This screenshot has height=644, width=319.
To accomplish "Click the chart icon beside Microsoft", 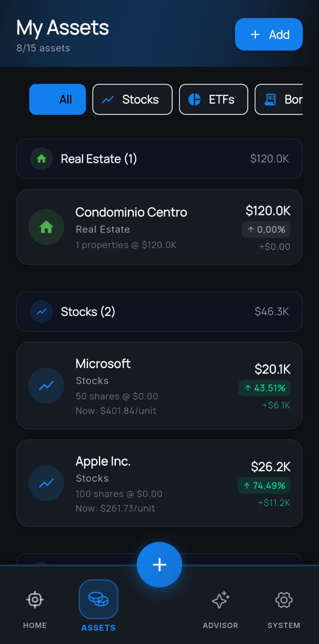I will coord(46,386).
